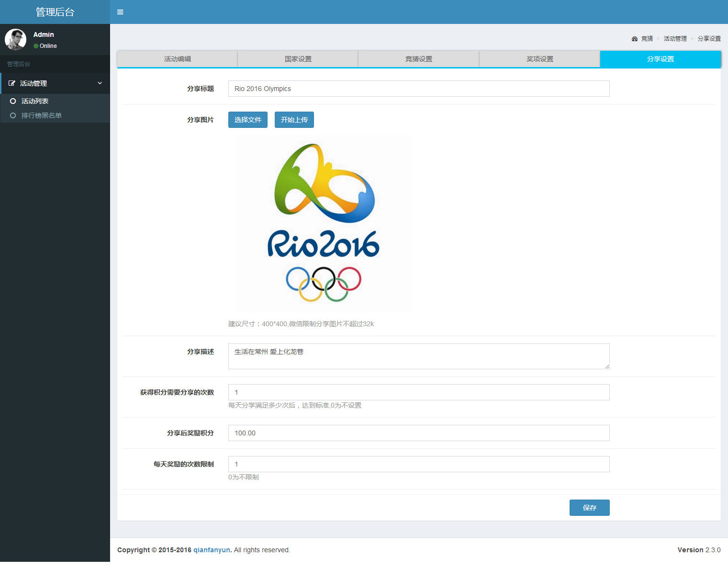Toggle the sidebar hamburger menu icon
The height and width of the screenshot is (569, 728).
point(120,12)
